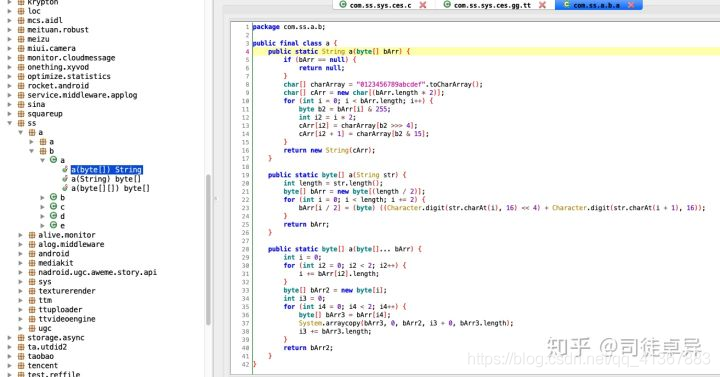
Task: Select the service.middleware.applog package
Action: (82, 95)
